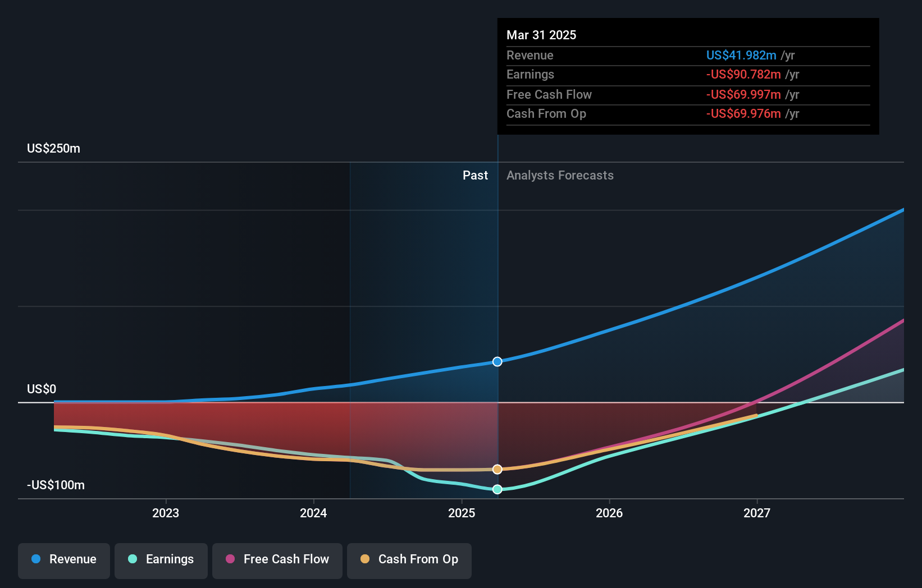Click the orange Cash From Op legend dot

[365, 559]
